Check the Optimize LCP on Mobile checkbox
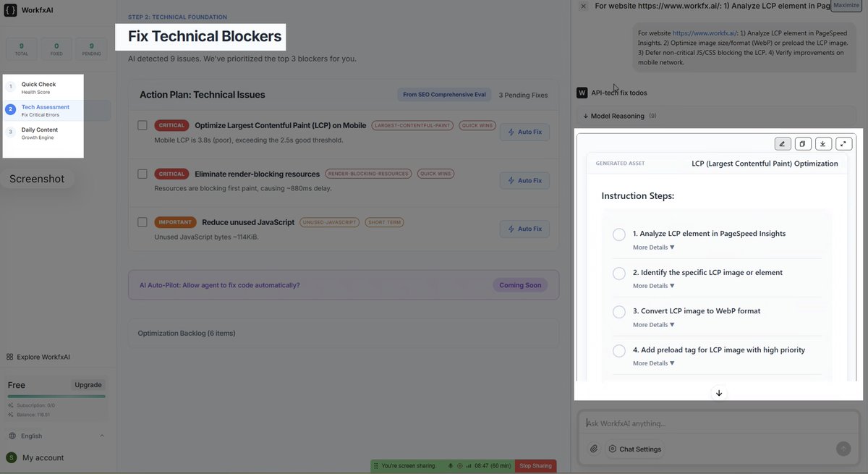 coord(142,125)
